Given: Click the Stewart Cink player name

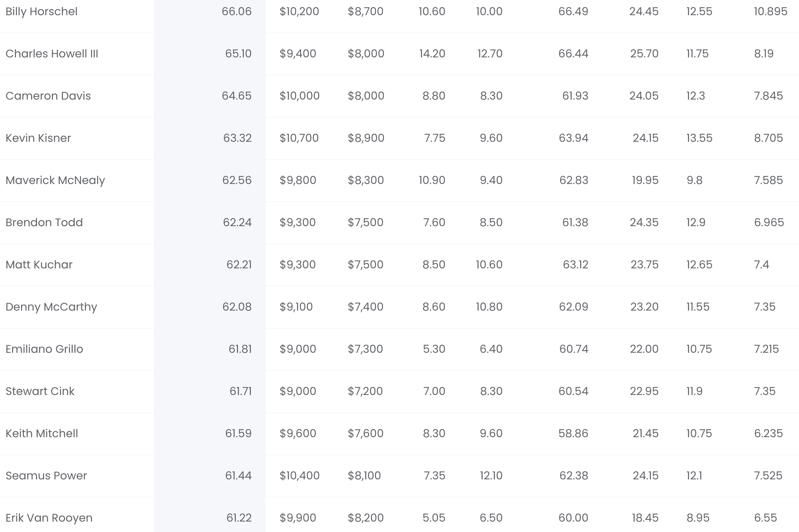Looking at the screenshot, I should tap(40, 391).
